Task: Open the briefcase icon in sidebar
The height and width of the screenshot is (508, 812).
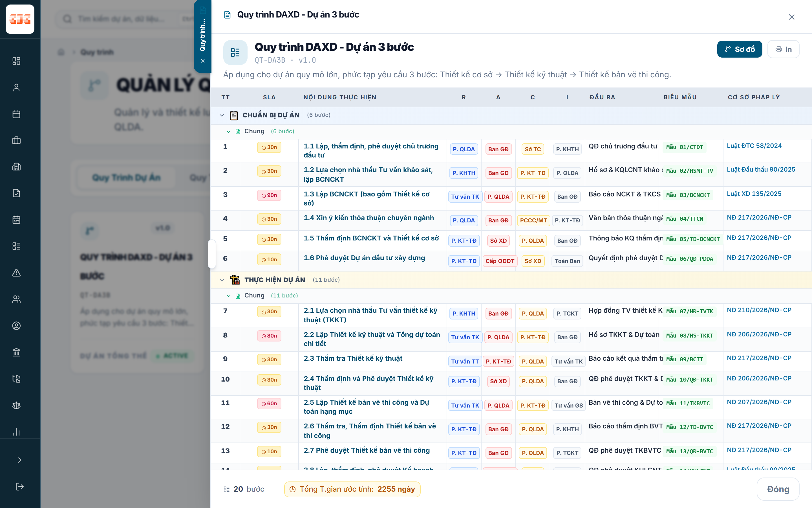Action: pos(16,141)
